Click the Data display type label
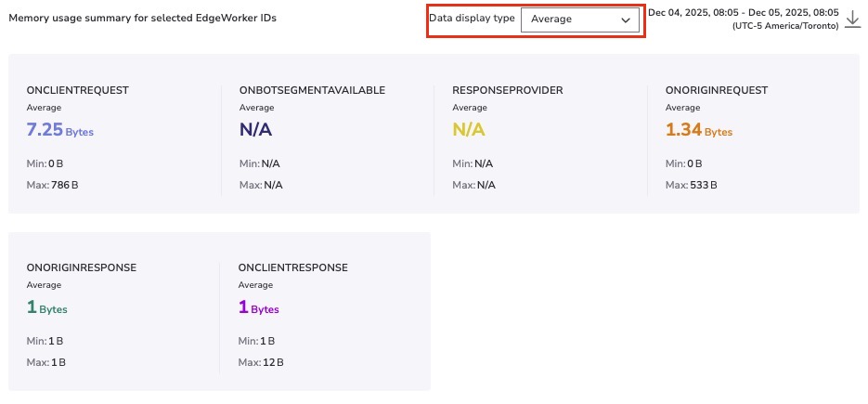868x404 pixels. 471,19
